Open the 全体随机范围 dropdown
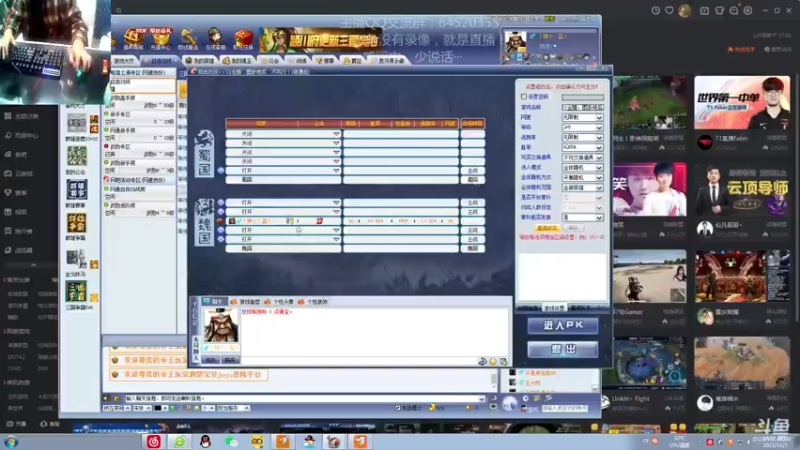The width and height of the screenshot is (800, 450). (582, 188)
